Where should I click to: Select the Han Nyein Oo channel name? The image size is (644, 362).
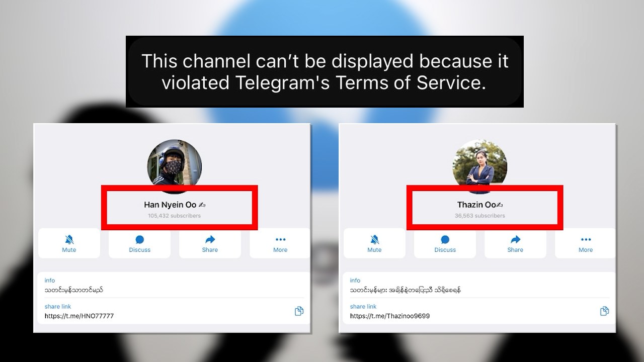click(x=175, y=205)
